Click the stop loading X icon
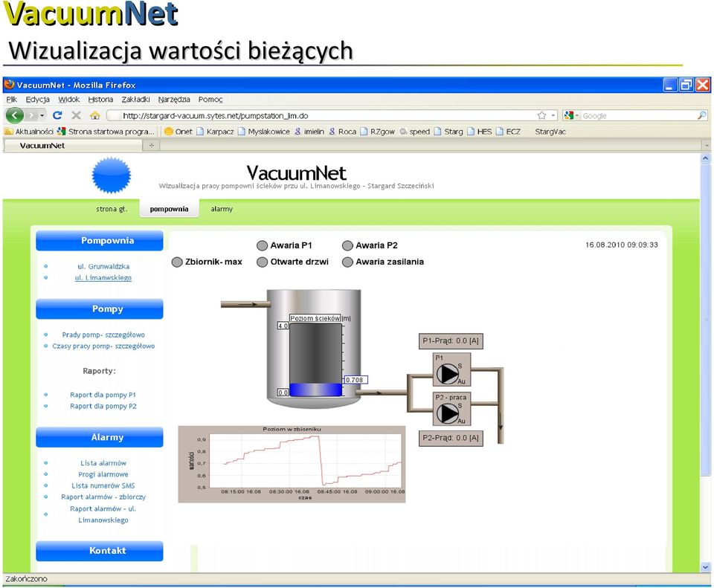Viewport: 714px width, 588px height. pos(76,116)
